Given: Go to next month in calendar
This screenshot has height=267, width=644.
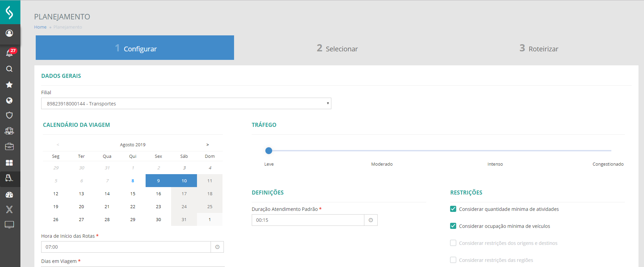Looking at the screenshot, I should pyautogui.click(x=208, y=145).
